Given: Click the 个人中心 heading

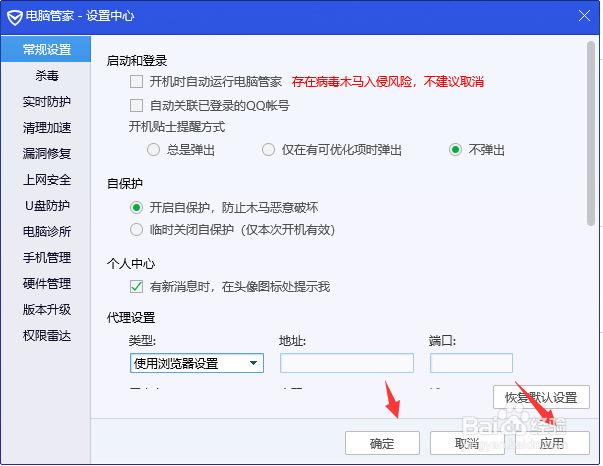Looking at the screenshot, I should 131,263.
